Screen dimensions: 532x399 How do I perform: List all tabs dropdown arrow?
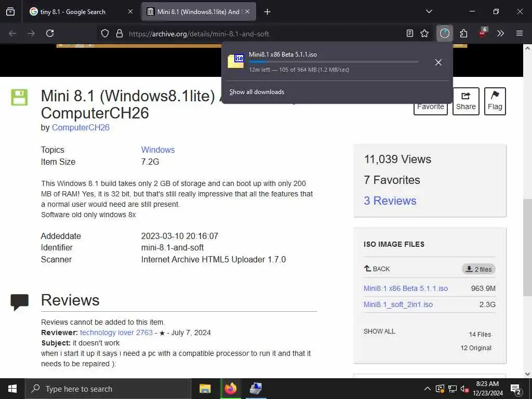pos(429,12)
